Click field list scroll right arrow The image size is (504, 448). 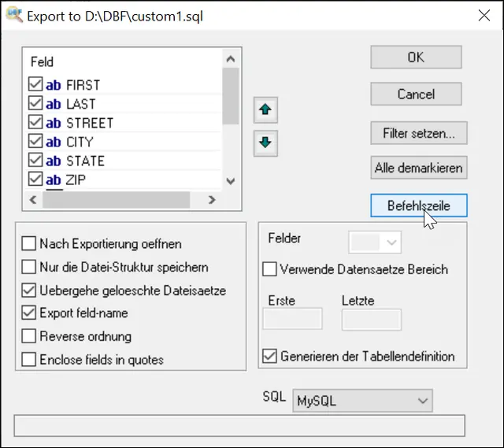(212, 200)
